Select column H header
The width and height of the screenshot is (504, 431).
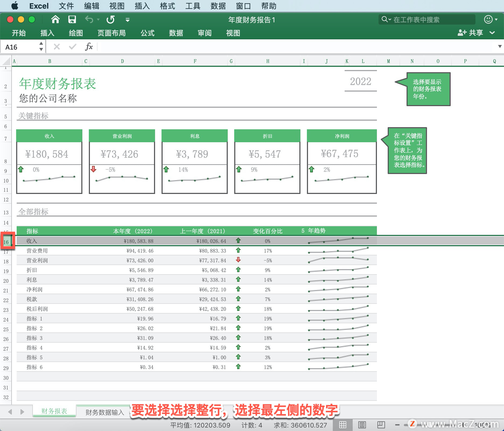268,61
